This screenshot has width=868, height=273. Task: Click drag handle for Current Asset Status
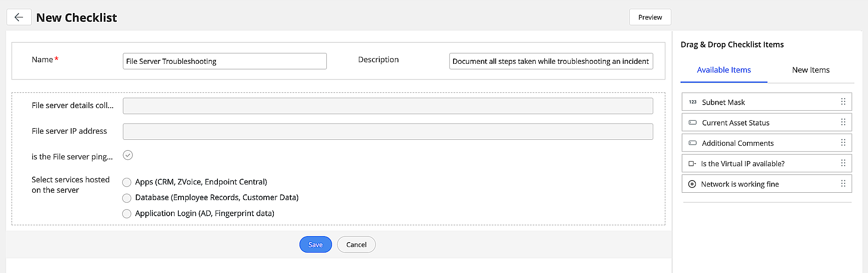(x=843, y=122)
